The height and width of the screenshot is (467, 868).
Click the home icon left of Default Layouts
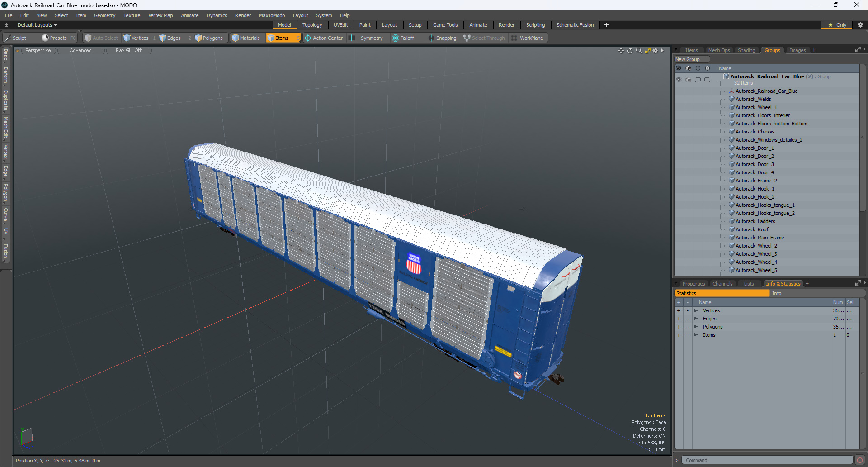(6, 25)
